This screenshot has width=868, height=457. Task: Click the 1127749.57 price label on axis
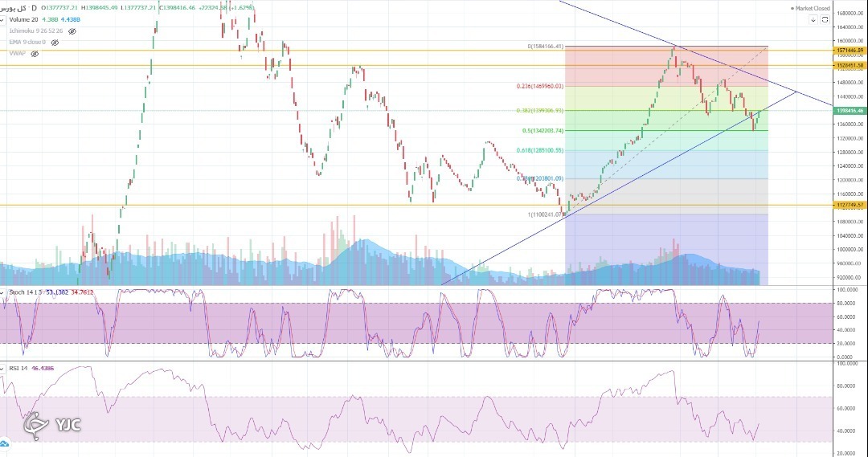850,206
